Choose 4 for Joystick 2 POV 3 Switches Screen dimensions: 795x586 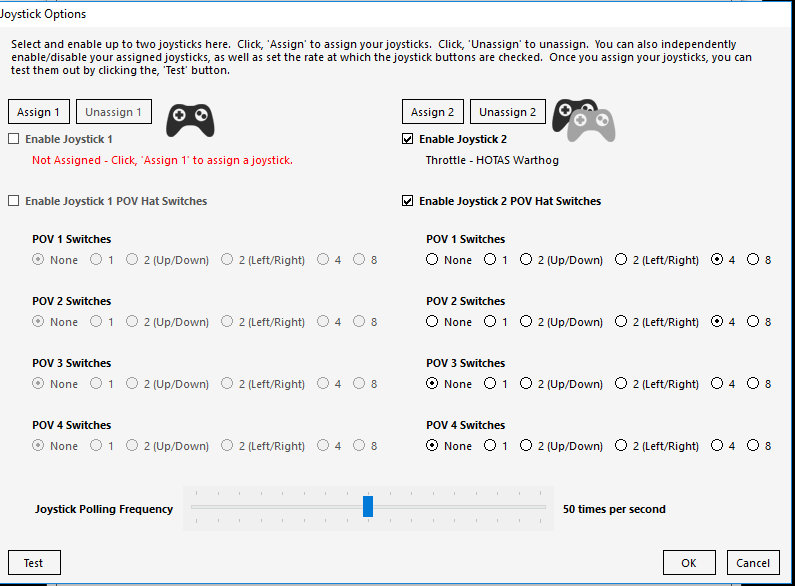pos(717,384)
